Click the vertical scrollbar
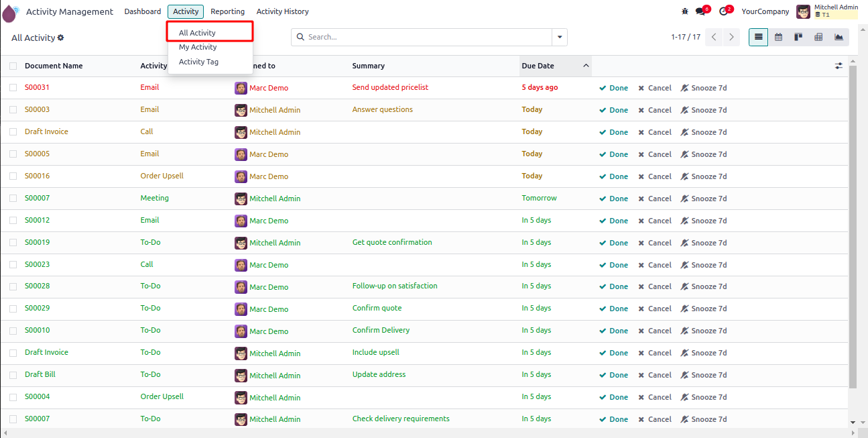The width and height of the screenshot is (868, 438). tap(853, 228)
